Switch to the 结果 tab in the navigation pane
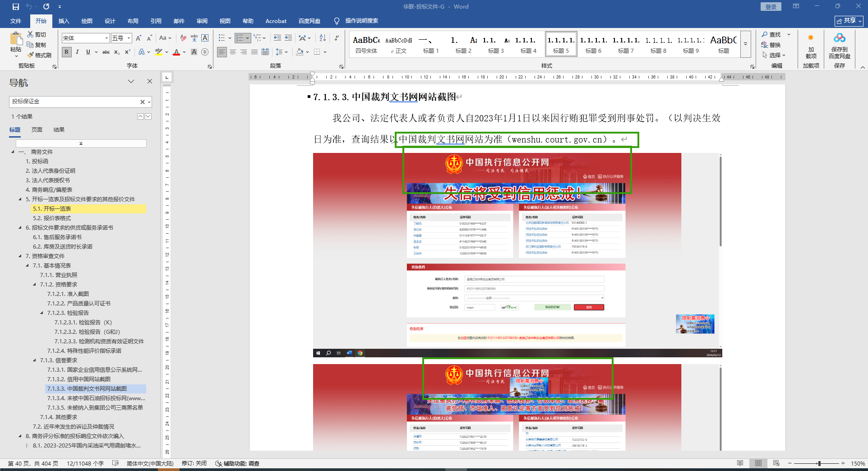 pyautogui.click(x=59, y=129)
